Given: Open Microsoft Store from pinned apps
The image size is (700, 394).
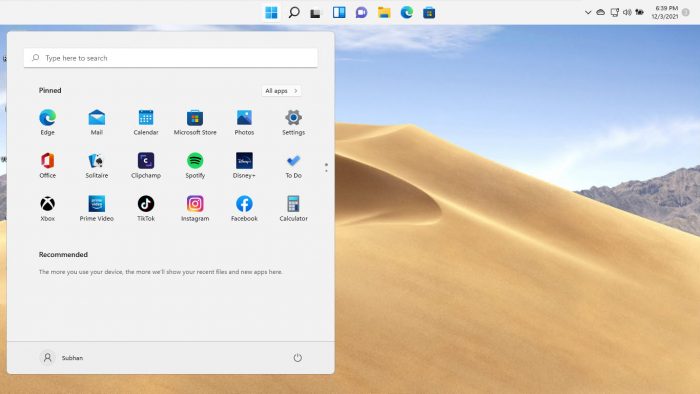Looking at the screenshot, I should 195,121.
